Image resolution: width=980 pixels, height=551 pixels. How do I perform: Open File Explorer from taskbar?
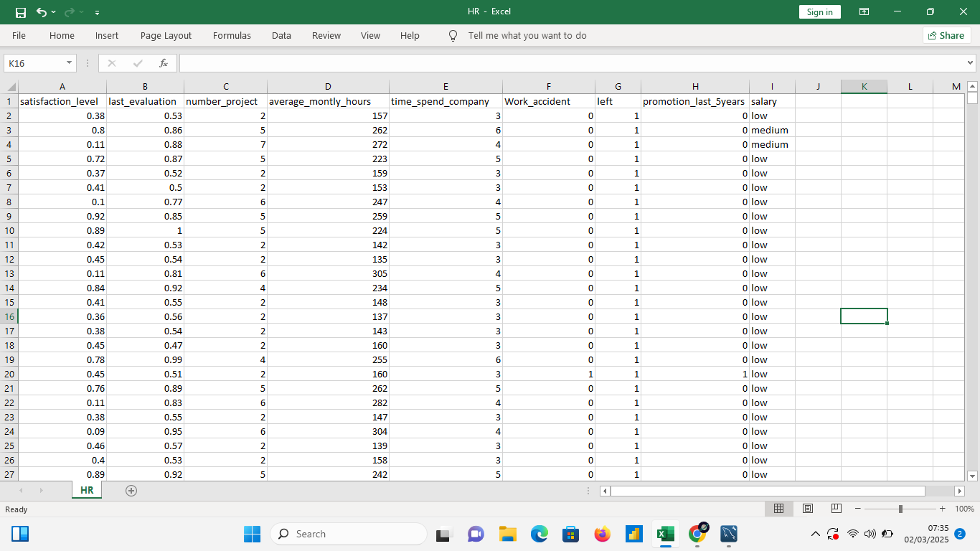click(x=508, y=534)
